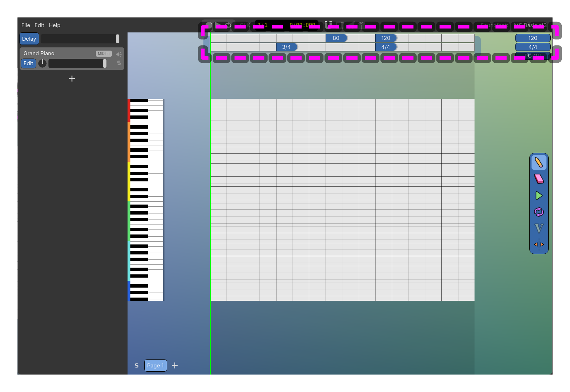
Task: Open the 120 tempo control on the right
Action: point(533,38)
